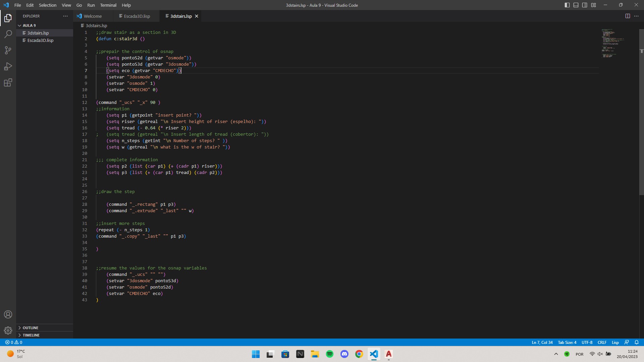This screenshot has height=362, width=644.
Task: Click the editor vertical scrollbar
Action: (641, 112)
